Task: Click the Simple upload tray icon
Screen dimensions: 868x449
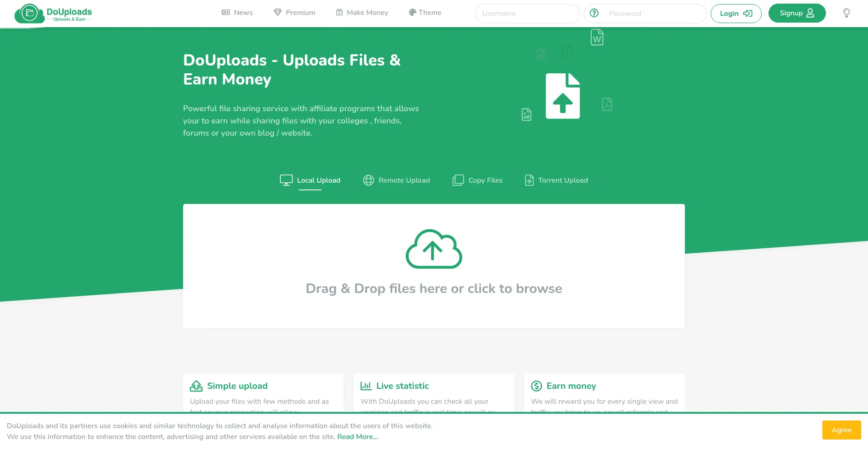Action: pyautogui.click(x=196, y=386)
